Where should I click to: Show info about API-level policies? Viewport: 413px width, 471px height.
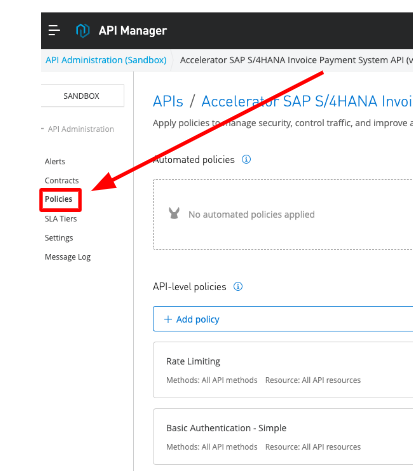click(x=238, y=287)
